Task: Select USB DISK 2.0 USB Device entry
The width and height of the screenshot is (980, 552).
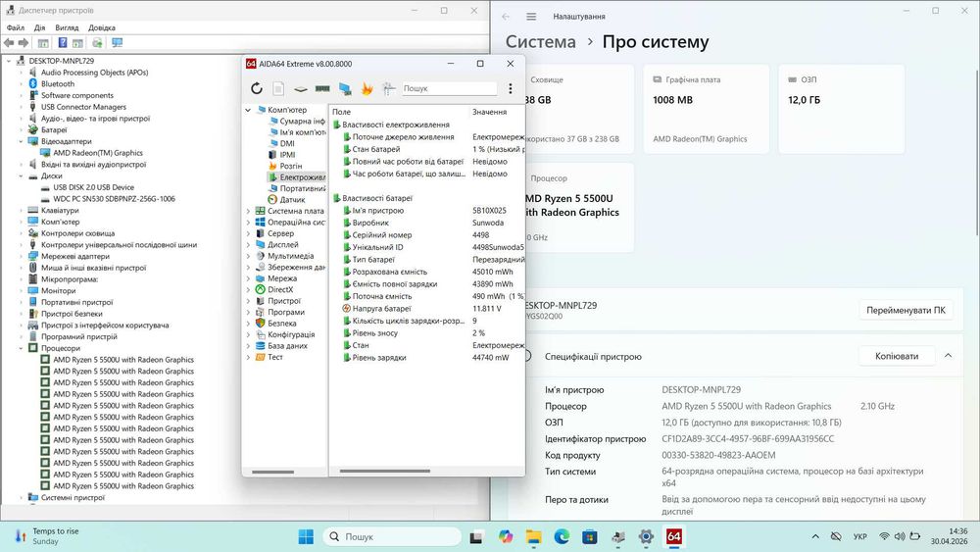Action: (93, 187)
